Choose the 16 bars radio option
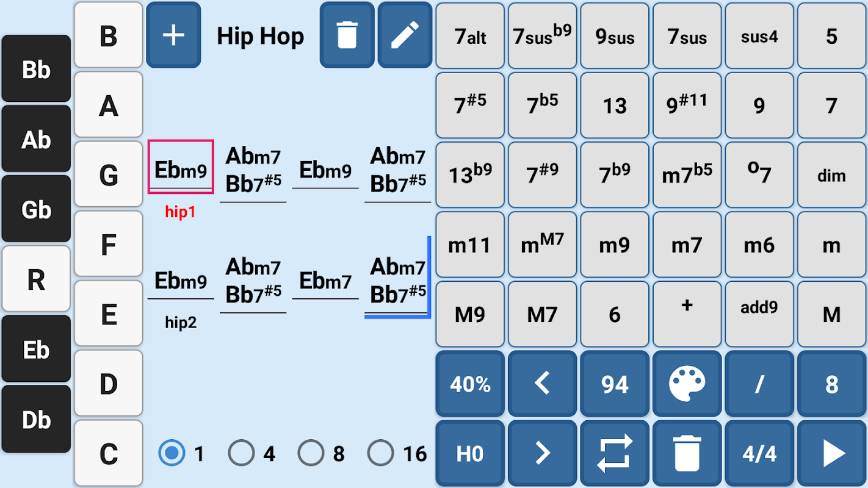The width and height of the screenshot is (868, 488). tap(380, 453)
